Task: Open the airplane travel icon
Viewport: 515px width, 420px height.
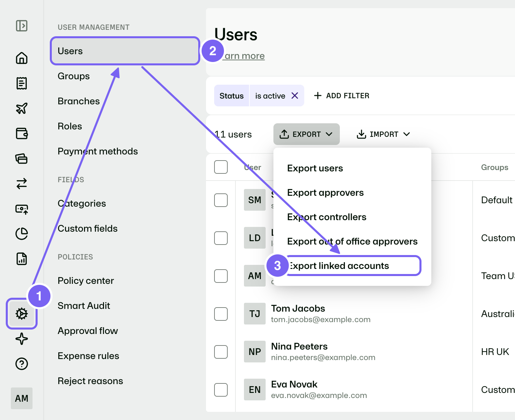Action: click(22, 108)
